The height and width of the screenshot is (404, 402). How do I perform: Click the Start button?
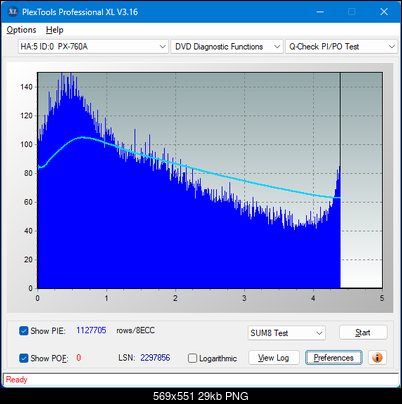[x=363, y=332]
